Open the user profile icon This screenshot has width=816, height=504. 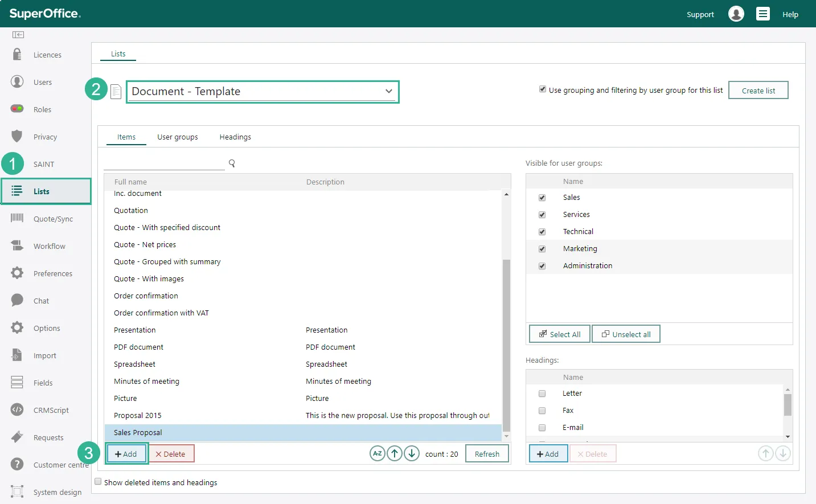736,14
